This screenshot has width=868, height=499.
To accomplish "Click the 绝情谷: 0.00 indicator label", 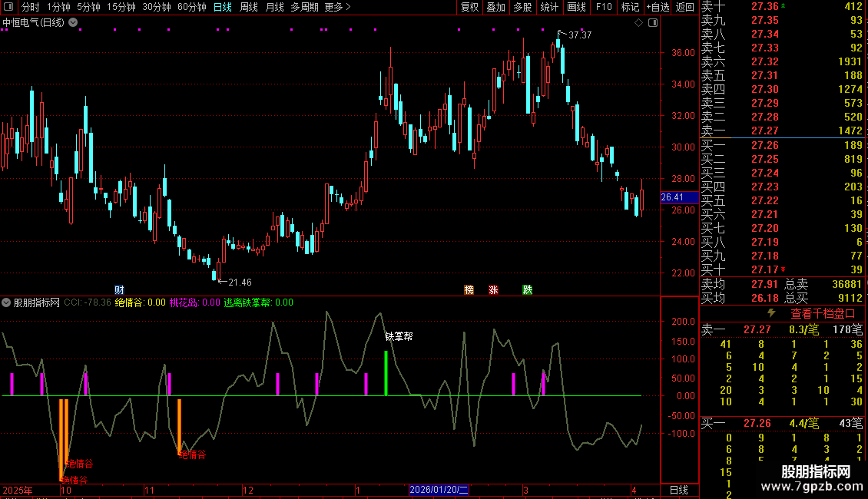I will (140, 302).
